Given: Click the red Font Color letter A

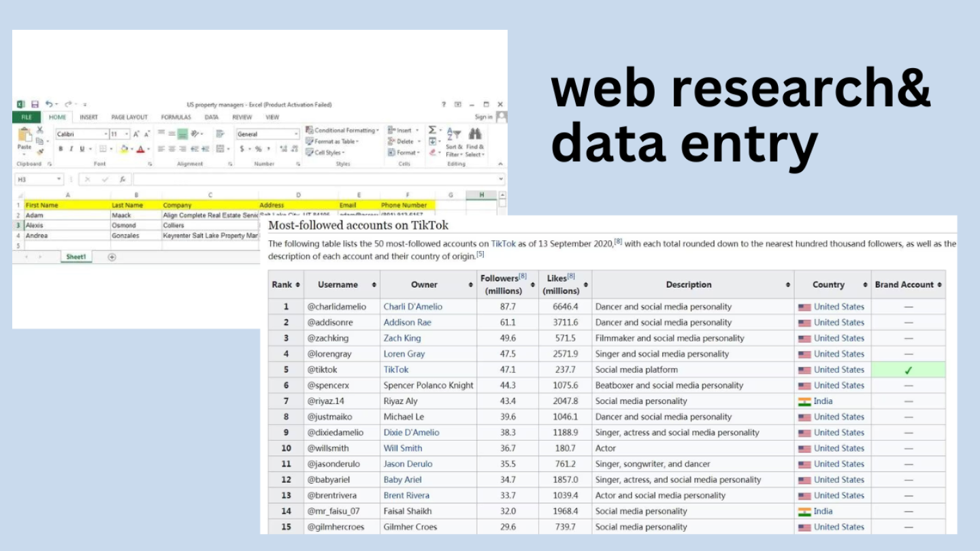Looking at the screenshot, I should [x=140, y=149].
